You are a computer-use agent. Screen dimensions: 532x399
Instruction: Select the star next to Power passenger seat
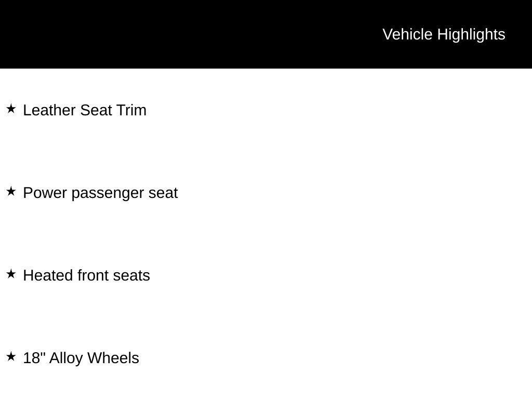click(11, 191)
